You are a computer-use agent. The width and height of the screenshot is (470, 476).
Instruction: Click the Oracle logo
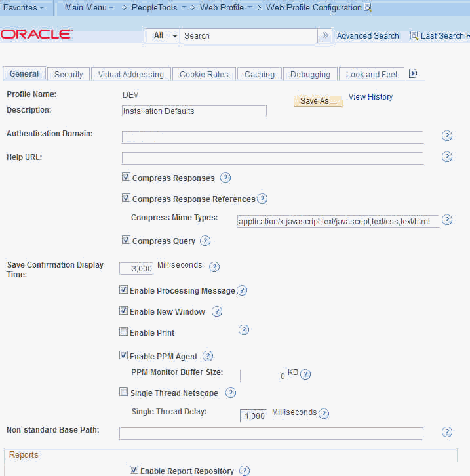[37, 34]
